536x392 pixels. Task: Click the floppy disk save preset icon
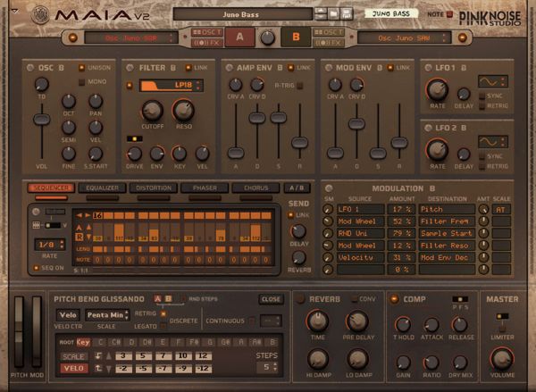(347, 14)
